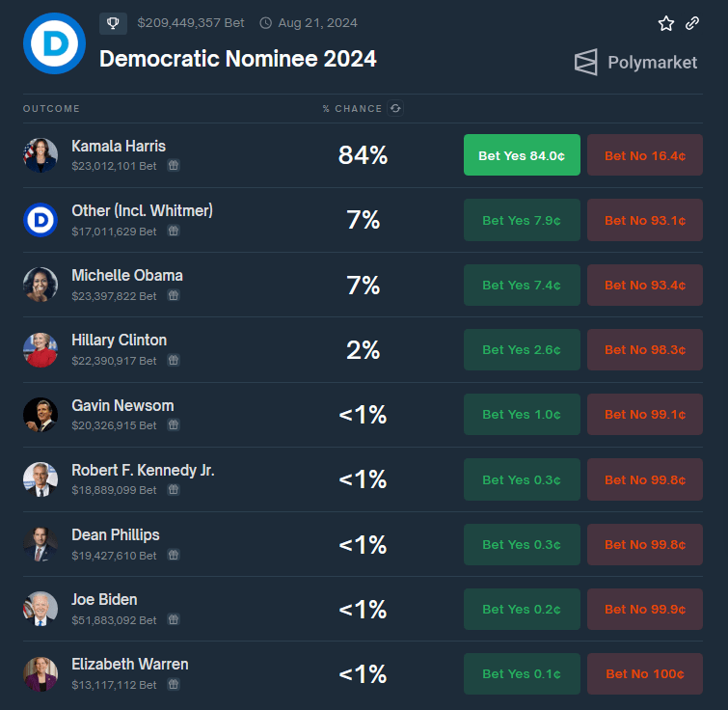Click gift icon under Elizabeth Warren
Image resolution: width=728 pixels, height=710 pixels.
pos(174,684)
